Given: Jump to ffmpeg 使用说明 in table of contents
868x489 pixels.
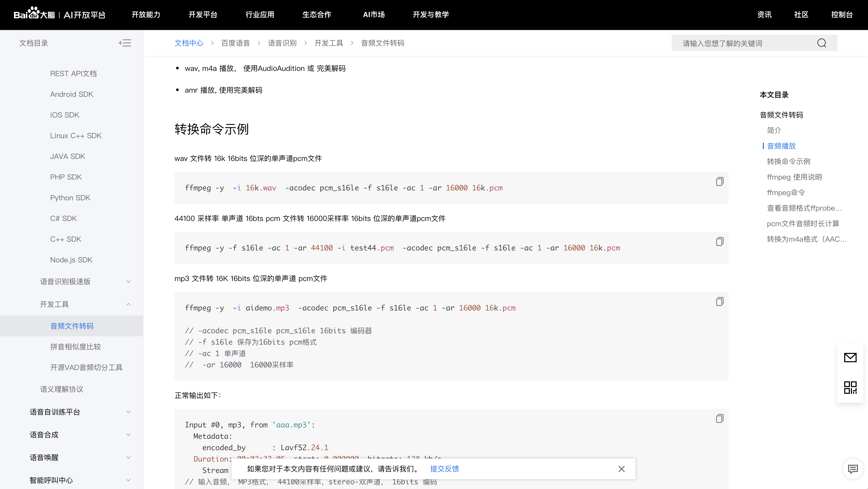Looking at the screenshot, I should [794, 177].
